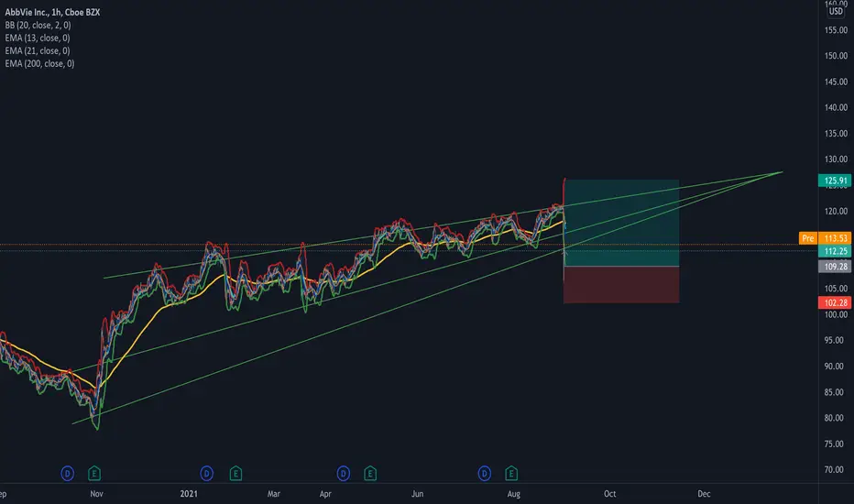Screen dimensions: 854x504
Task: Select the AbbVie Inc., 1h, Cboe BZX title
Action: (52, 12)
